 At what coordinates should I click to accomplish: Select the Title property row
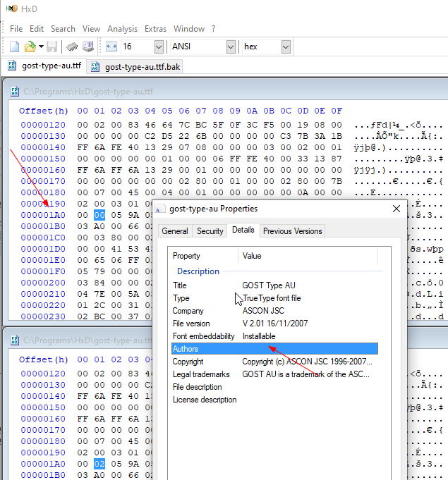pyautogui.click(x=274, y=285)
